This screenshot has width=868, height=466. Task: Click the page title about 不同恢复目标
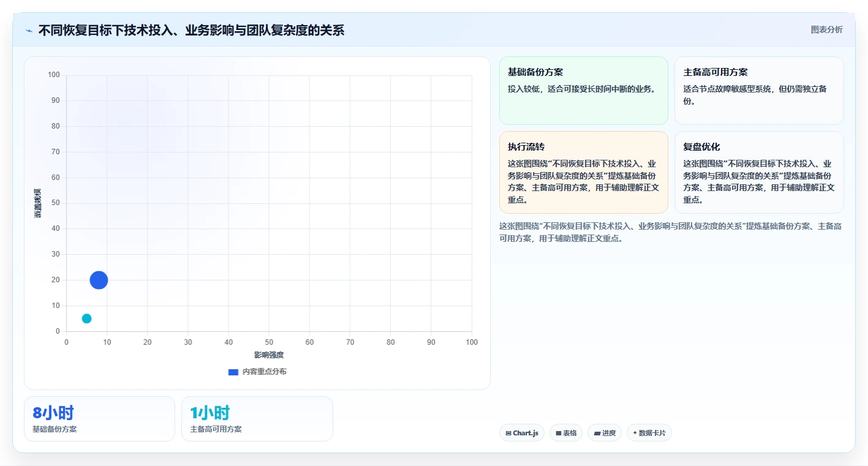point(191,30)
